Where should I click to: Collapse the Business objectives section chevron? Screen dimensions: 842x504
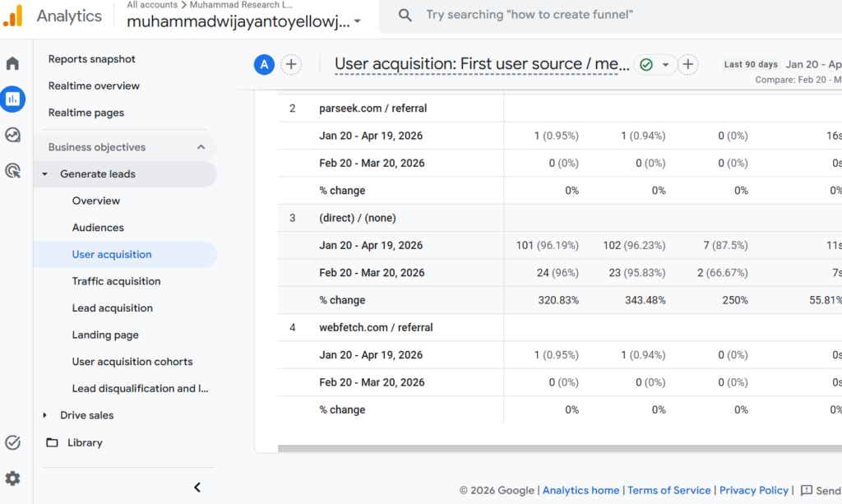pos(201,147)
